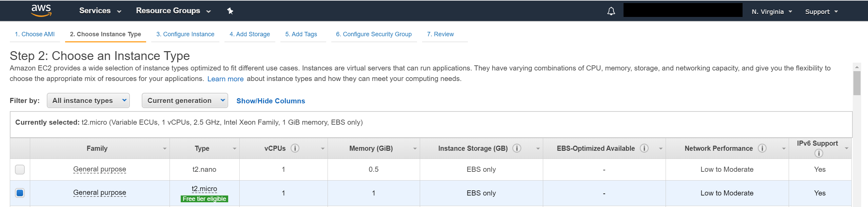The width and height of the screenshot is (868, 207).
Task: Expand the N. Virginia region selector
Action: (x=771, y=12)
